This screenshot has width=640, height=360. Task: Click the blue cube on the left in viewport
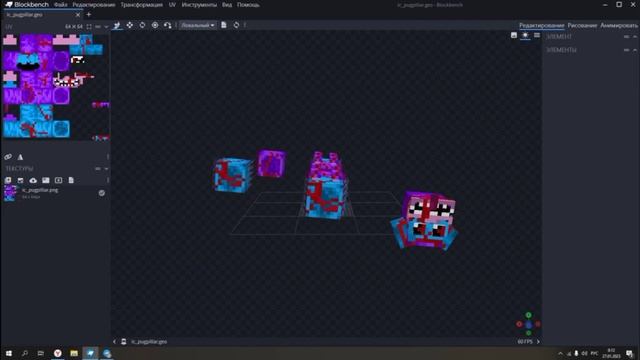(232, 175)
